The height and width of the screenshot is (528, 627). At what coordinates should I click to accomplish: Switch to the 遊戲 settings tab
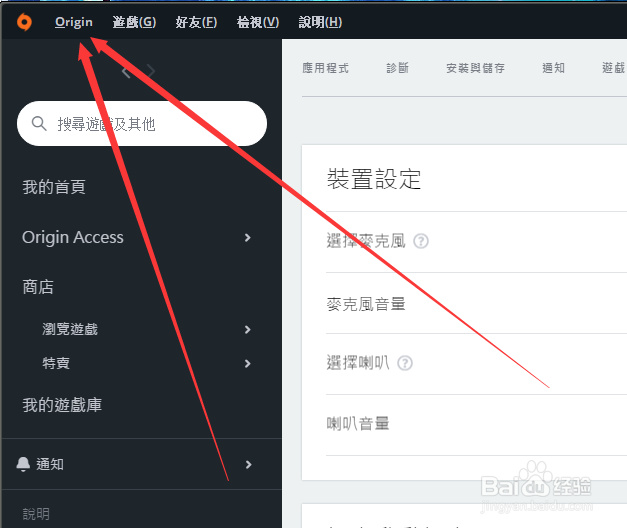(614, 68)
